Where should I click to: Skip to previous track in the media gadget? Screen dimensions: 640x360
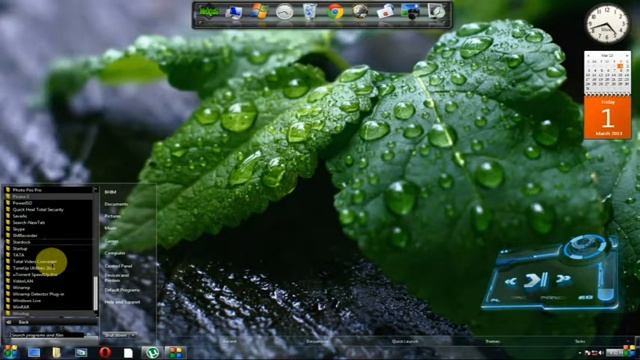510,281
